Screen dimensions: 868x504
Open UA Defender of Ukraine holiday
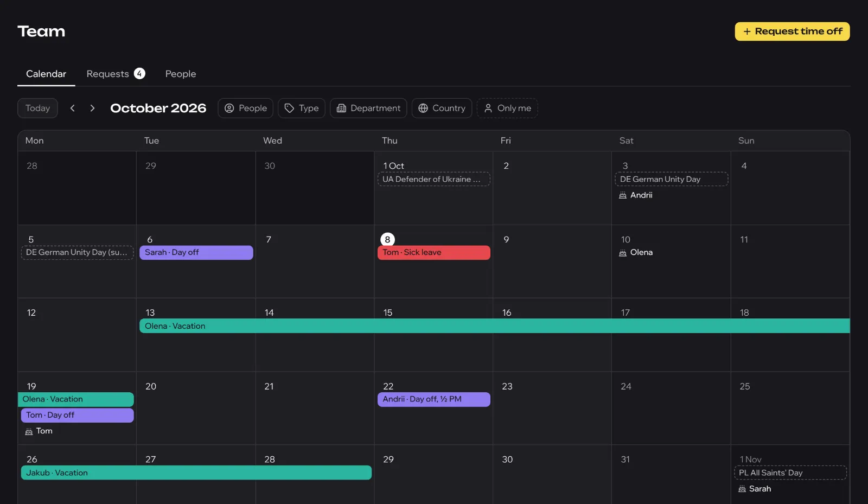434,179
